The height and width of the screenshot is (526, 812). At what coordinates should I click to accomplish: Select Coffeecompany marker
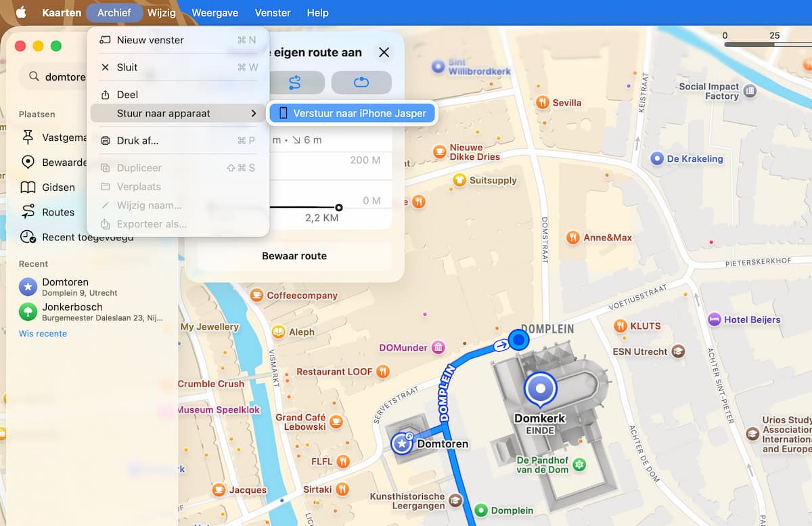[x=256, y=295]
